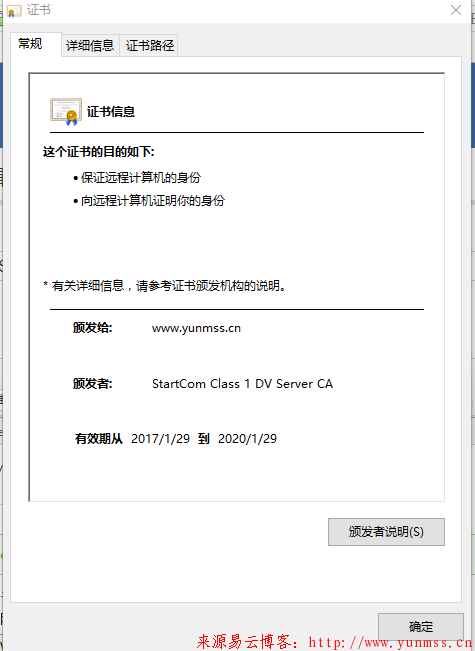The width and height of the screenshot is (475, 651).
Task: Click the 证书信息 heading text
Action: tap(111, 112)
